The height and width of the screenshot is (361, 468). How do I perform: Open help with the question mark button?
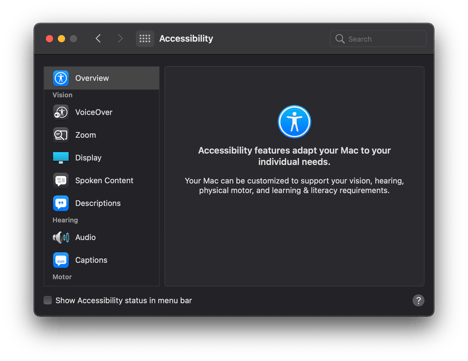pyautogui.click(x=418, y=300)
